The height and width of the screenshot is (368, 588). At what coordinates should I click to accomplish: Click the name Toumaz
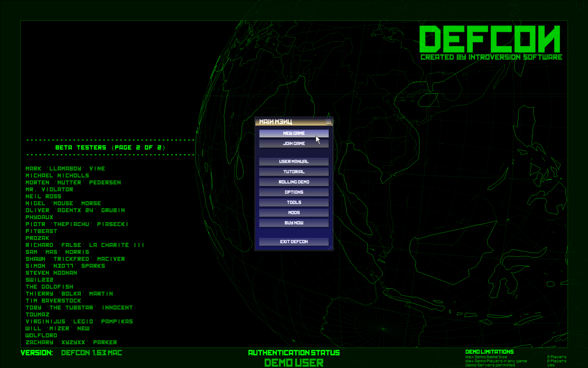pos(37,314)
